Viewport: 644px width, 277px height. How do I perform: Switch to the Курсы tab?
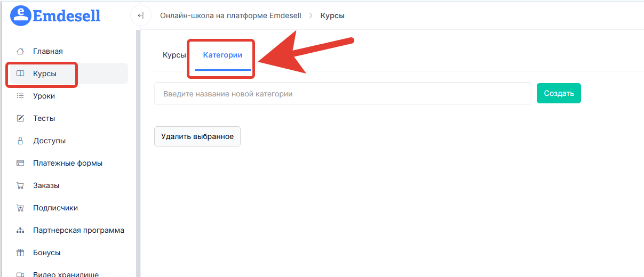click(174, 55)
